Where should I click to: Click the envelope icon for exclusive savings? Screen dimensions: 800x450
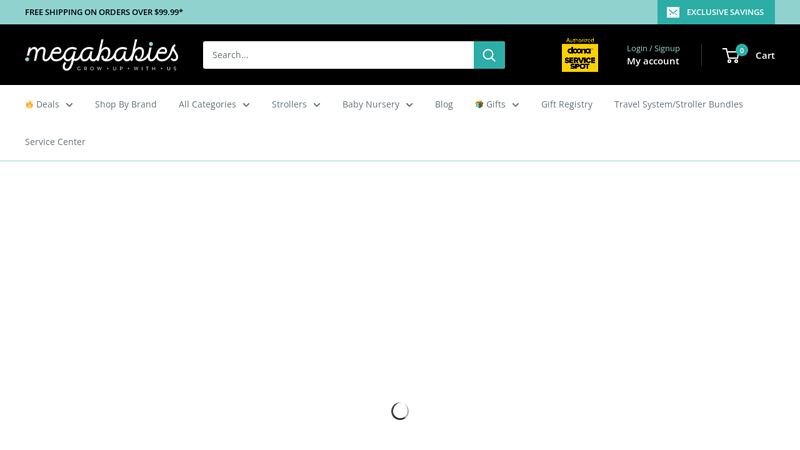tap(673, 12)
